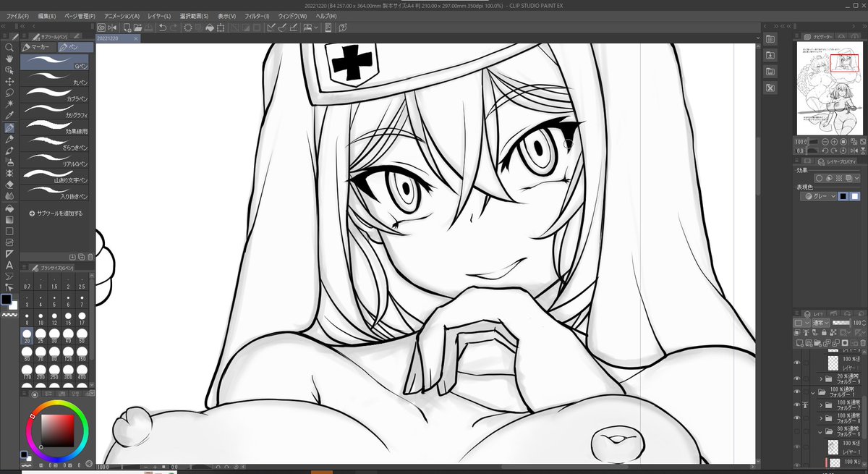Screen dimensions: 868x474
Task: Open the ファイル(F) menu
Action: click(17, 15)
